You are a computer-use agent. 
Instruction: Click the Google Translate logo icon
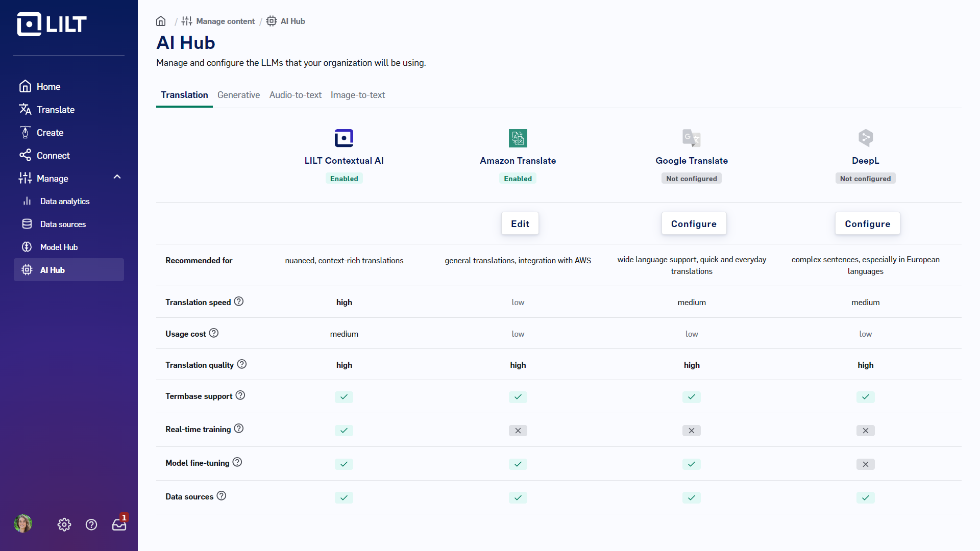[692, 138]
